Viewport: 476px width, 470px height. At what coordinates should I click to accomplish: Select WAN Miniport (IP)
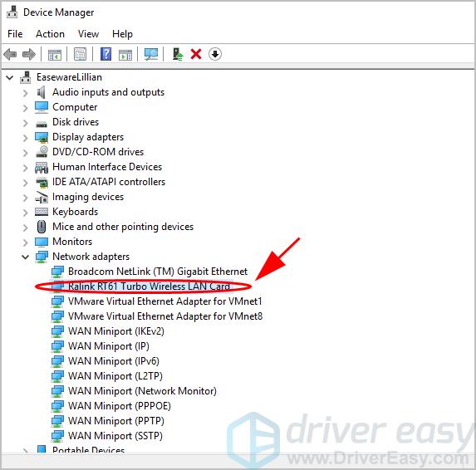coord(109,346)
